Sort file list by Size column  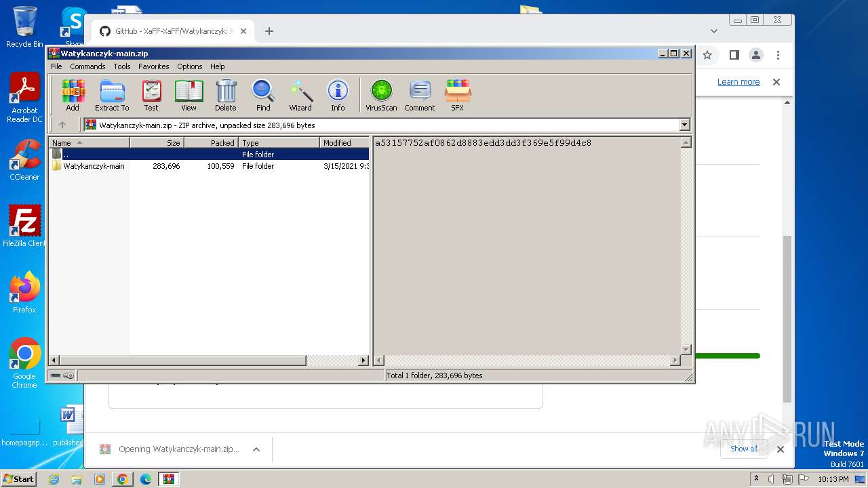pyautogui.click(x=157, y=142)
